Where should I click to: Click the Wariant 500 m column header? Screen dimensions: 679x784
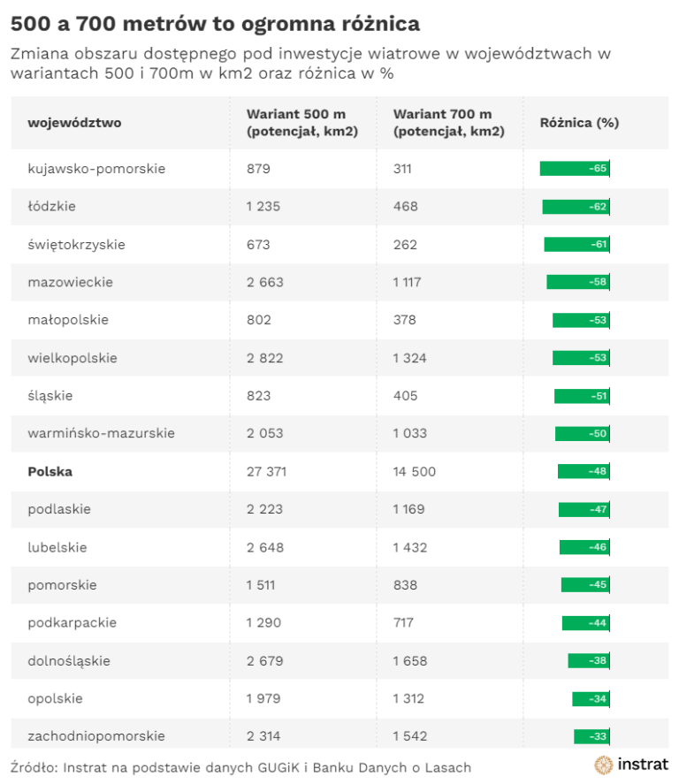pos(295,123)
